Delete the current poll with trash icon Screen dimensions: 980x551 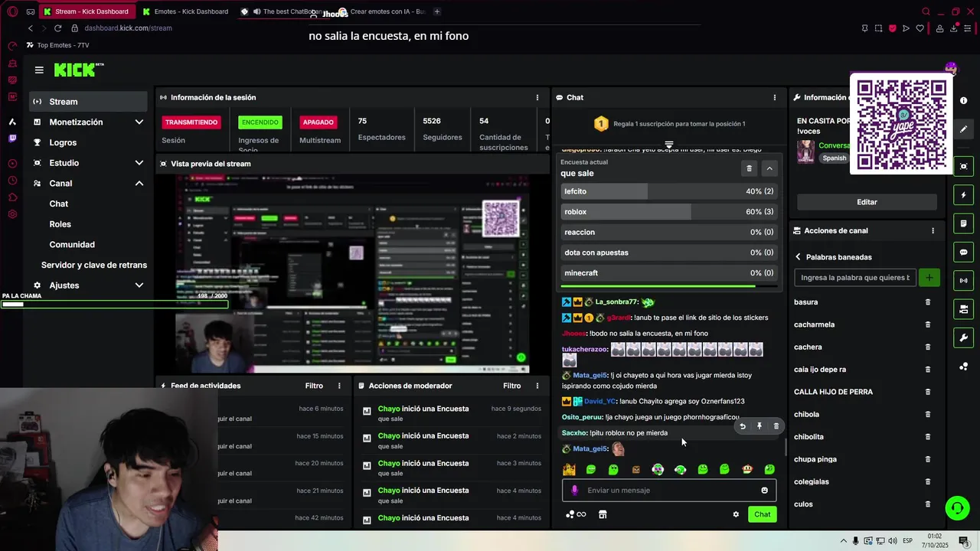pyautogui.click(x=750, y=168)
